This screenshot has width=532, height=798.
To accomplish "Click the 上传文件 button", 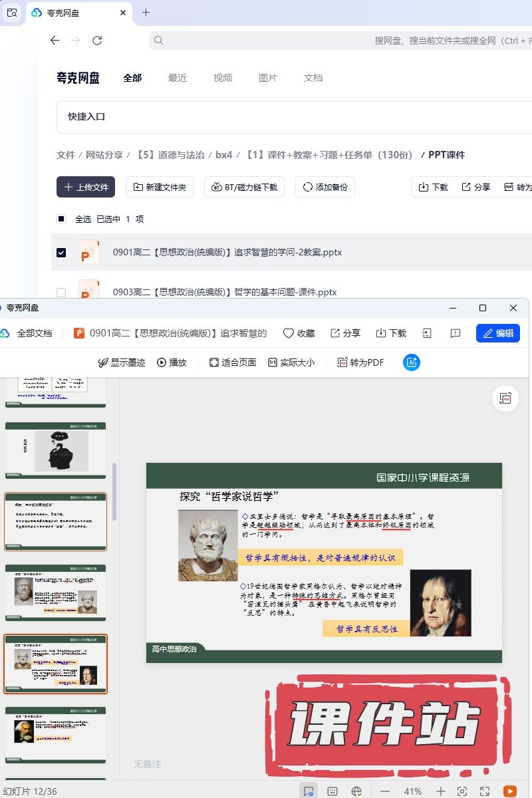I will tap(86, 187).
